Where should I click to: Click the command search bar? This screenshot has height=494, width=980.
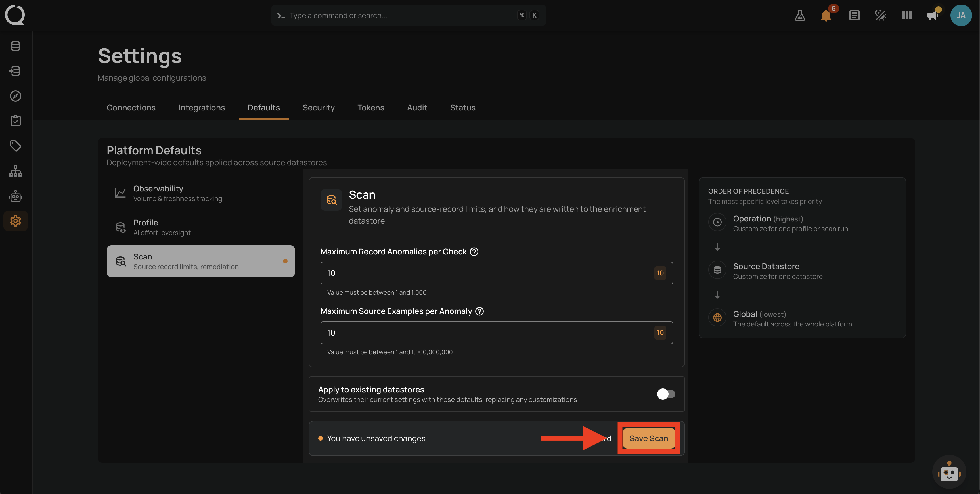409,15
